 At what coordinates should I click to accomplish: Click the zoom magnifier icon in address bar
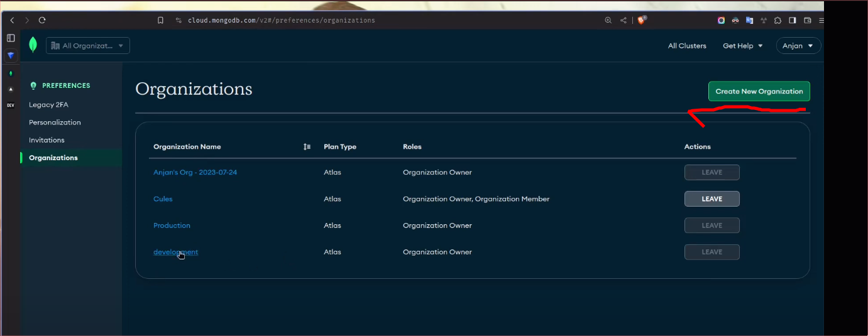[608, 20]
